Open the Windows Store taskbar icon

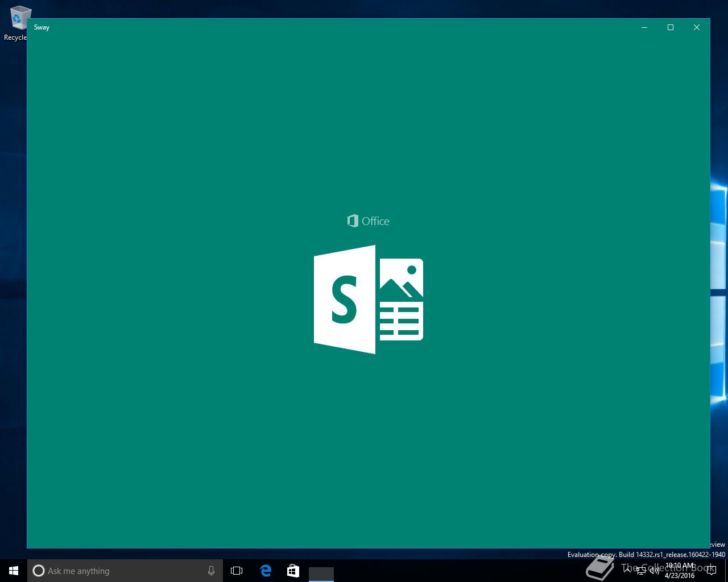click(x=293, y=571)
